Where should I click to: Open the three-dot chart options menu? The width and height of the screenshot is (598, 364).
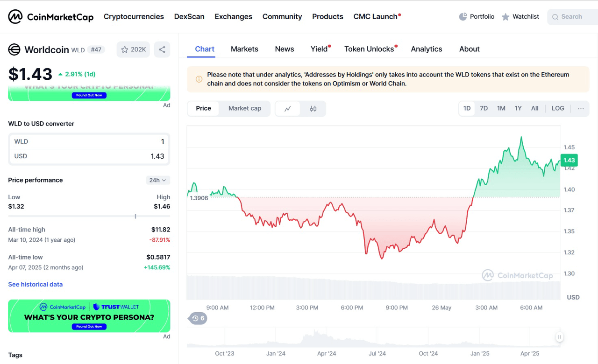[581, 108]
